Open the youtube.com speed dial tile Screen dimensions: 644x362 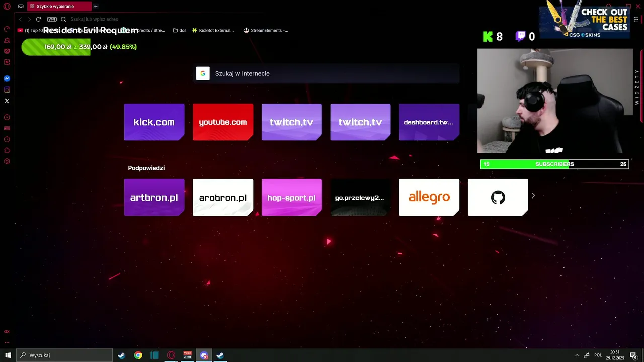pos(223,122)
